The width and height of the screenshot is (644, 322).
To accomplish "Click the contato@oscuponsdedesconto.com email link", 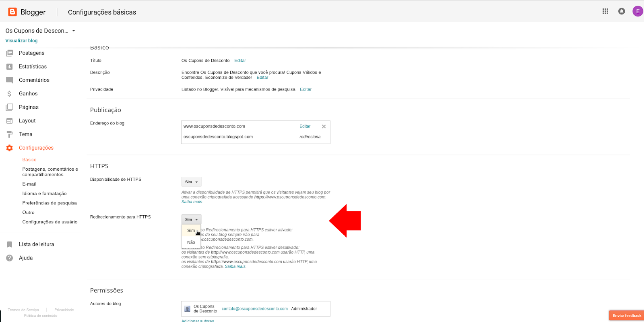I will 255,309.
